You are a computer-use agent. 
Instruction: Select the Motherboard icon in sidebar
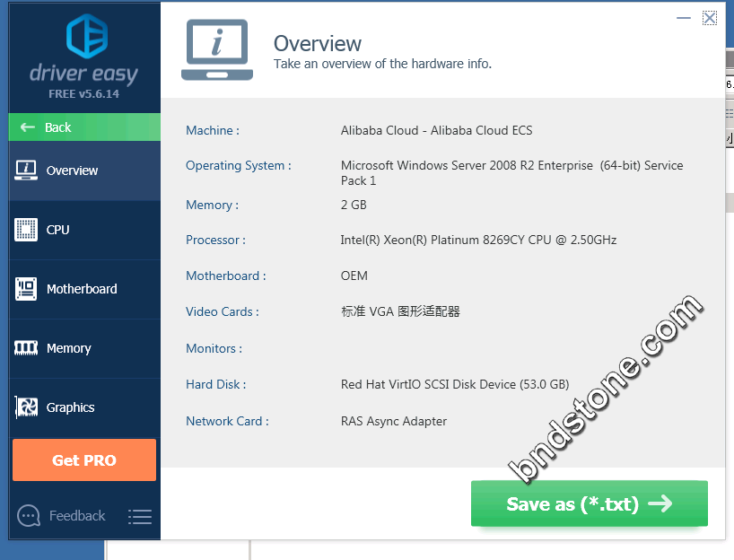[x=26, y=289]
